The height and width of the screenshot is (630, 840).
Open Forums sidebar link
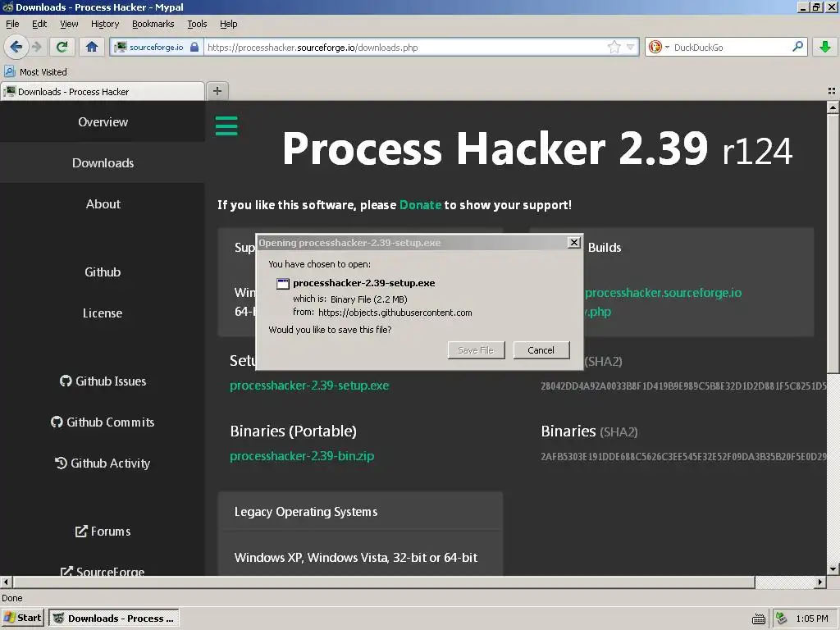[103, 532]
